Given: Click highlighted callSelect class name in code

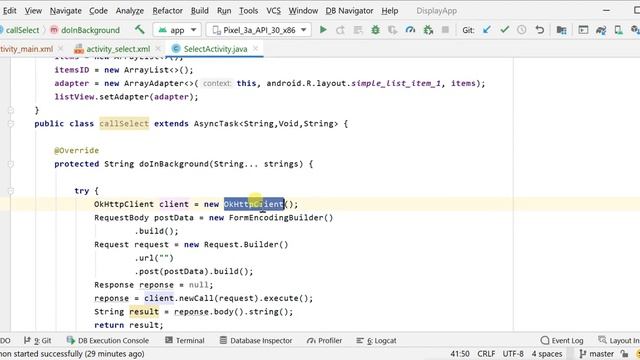Looking at the screenshot, I should pyautogui.click(x=124, y=124).
